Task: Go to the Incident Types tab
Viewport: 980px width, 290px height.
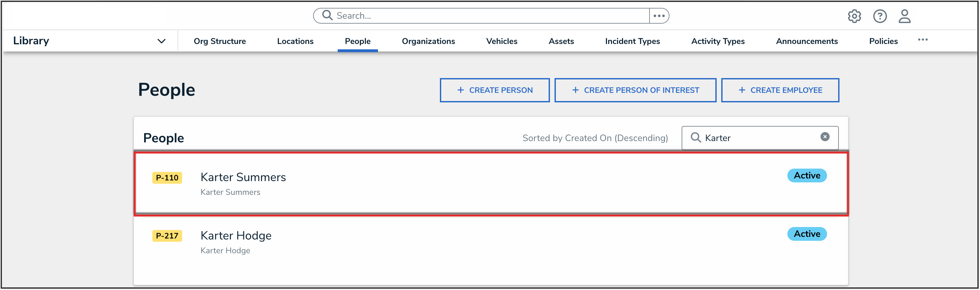Action: coord(632,41)
